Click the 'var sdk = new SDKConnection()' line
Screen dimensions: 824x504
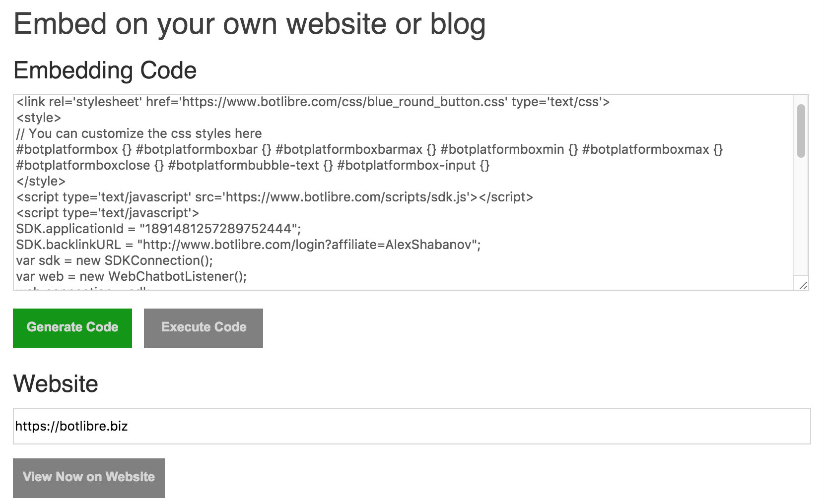click(x=114, y=260)
